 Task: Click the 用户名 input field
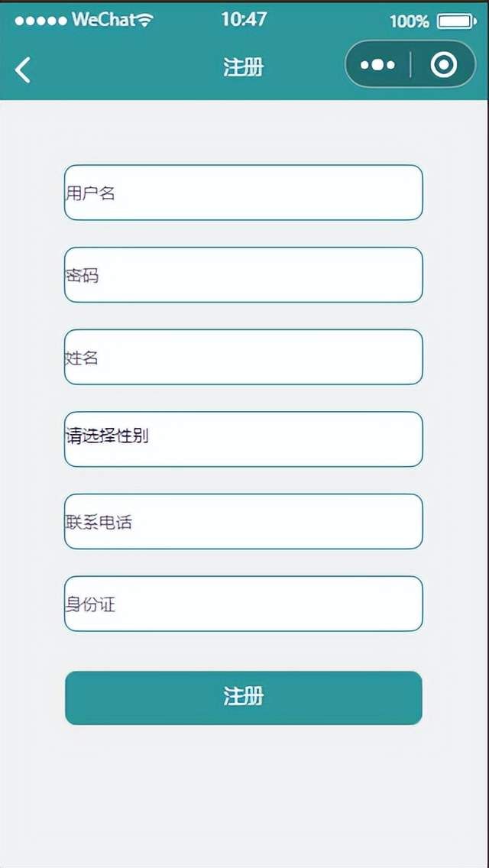[x=244, y=193]
